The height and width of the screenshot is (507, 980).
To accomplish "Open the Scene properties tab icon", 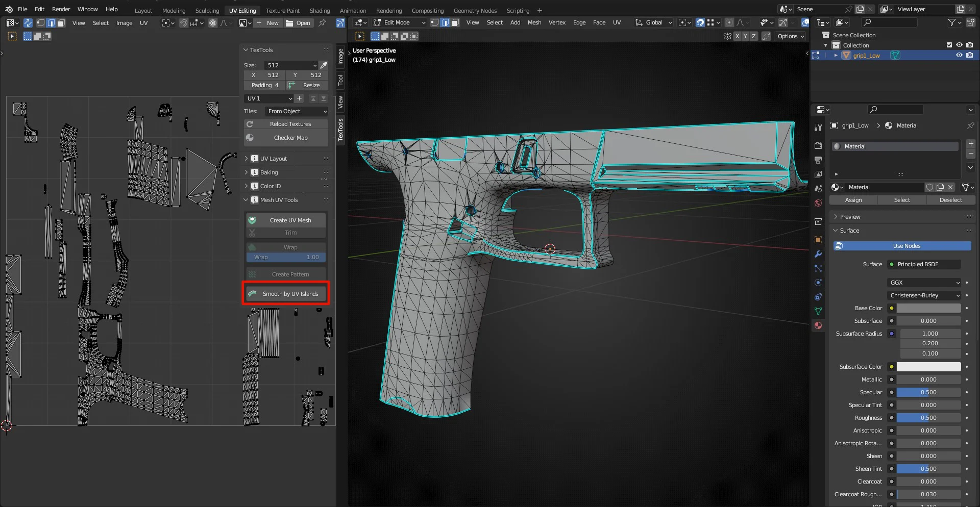I will click(x=818, y=189).
